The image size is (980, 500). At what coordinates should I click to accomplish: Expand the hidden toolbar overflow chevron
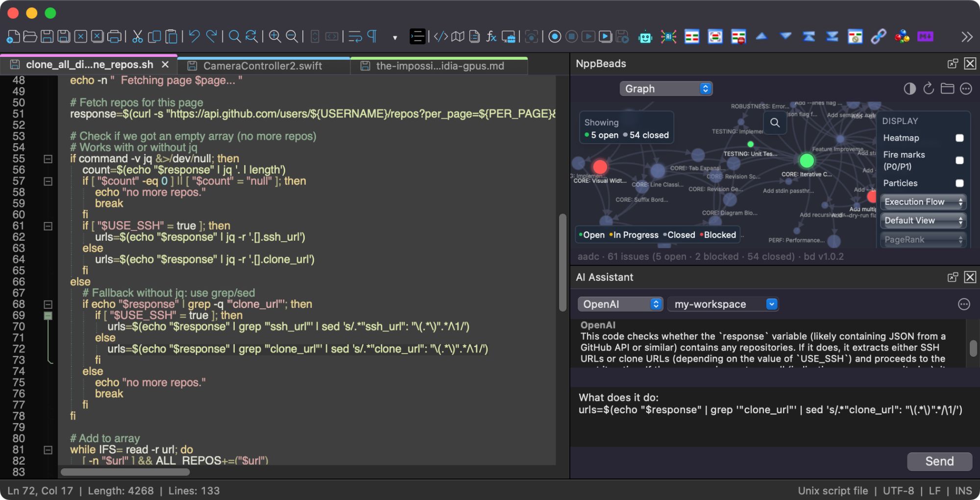tap(966, 37)
